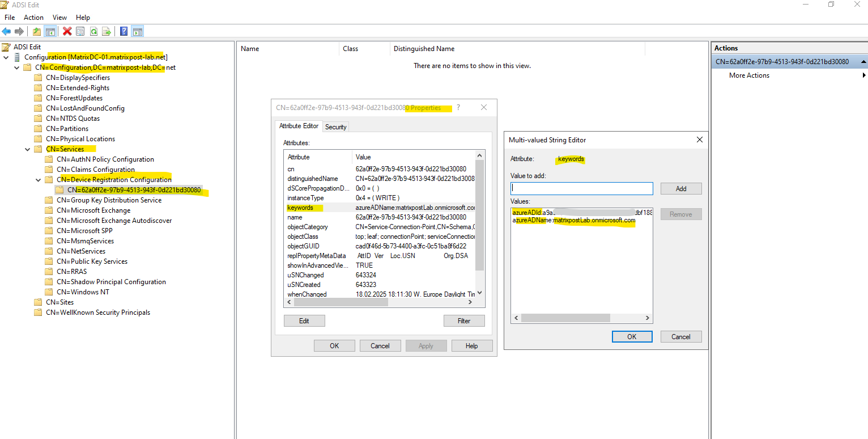This screenshot has width=868, height=439.
Task: Click the Up One Level folder icon
Action: pos(37,31)
